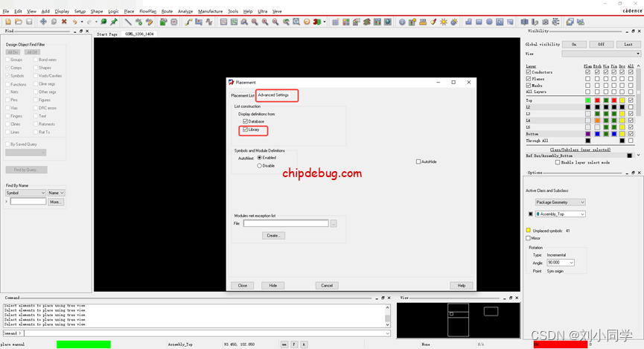Enable the AutoHide checkbox
Screen dimensions: 644x349
(x=418, y=161)
